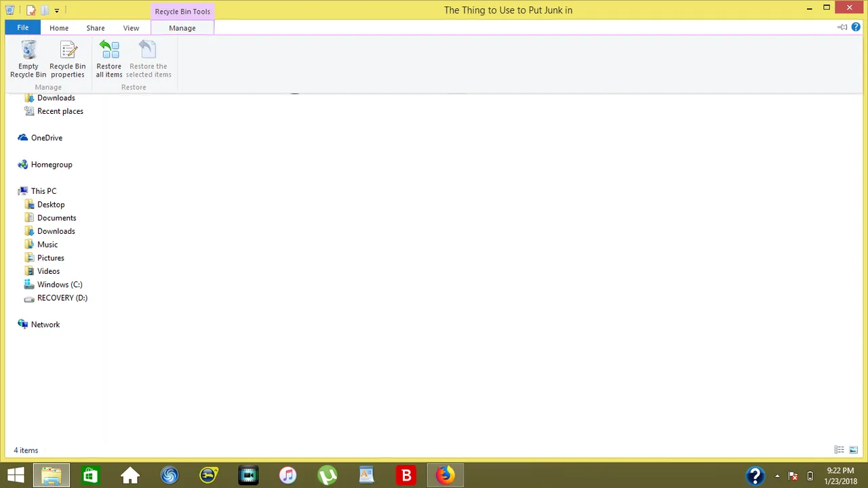Click File Explorer on the taskbar
The width and height of the screenshot is (868, 488).
tap(52, 476)
